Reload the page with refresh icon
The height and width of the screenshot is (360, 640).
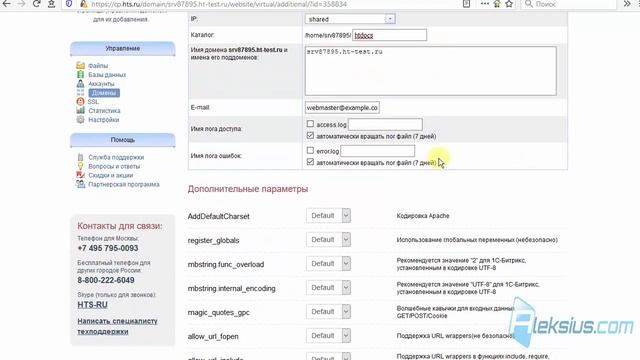click(36, 4)
